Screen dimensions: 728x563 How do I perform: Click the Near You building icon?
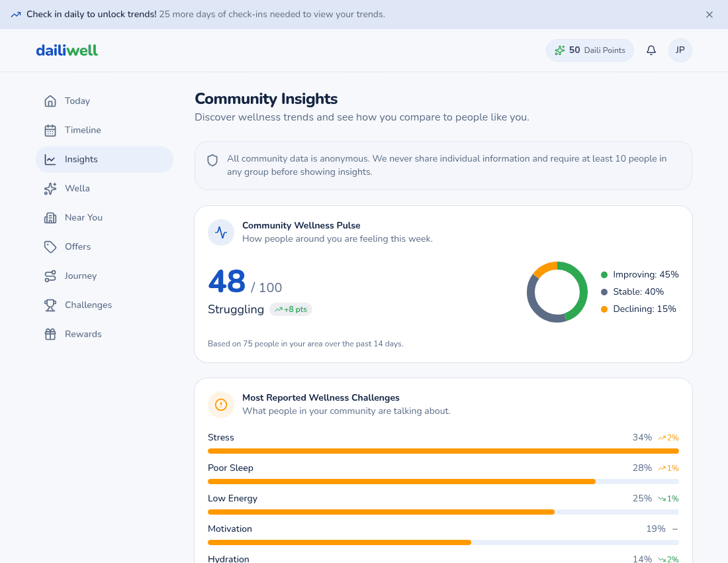pos(50,217)
